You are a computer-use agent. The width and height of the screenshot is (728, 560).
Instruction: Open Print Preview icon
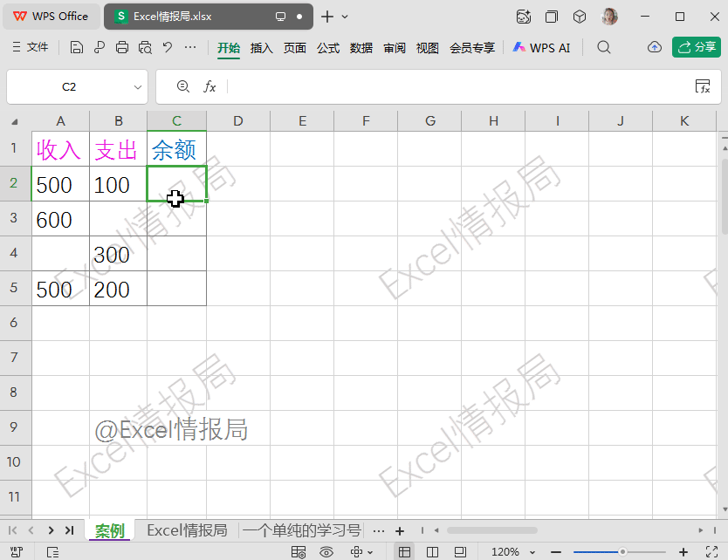tap(145, 47)
